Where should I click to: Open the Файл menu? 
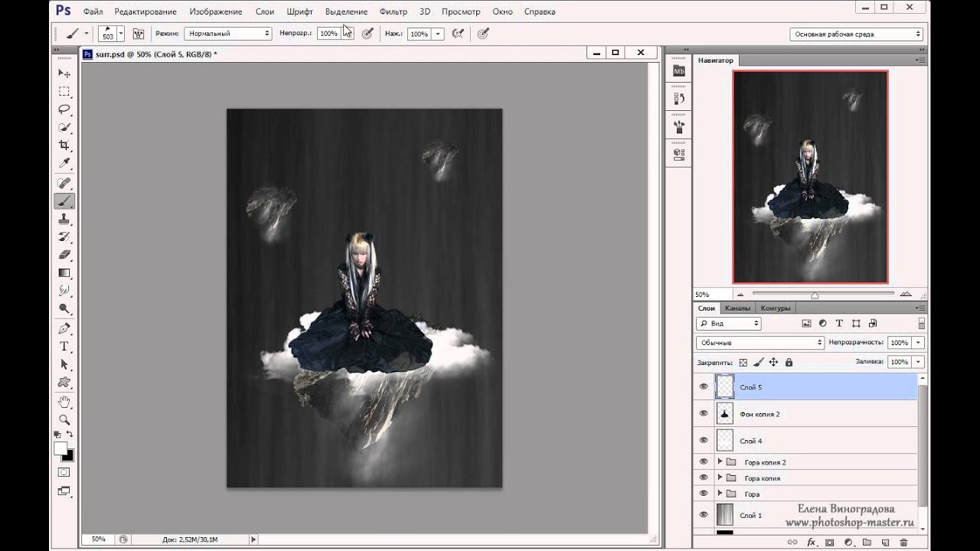coord(93,11)
